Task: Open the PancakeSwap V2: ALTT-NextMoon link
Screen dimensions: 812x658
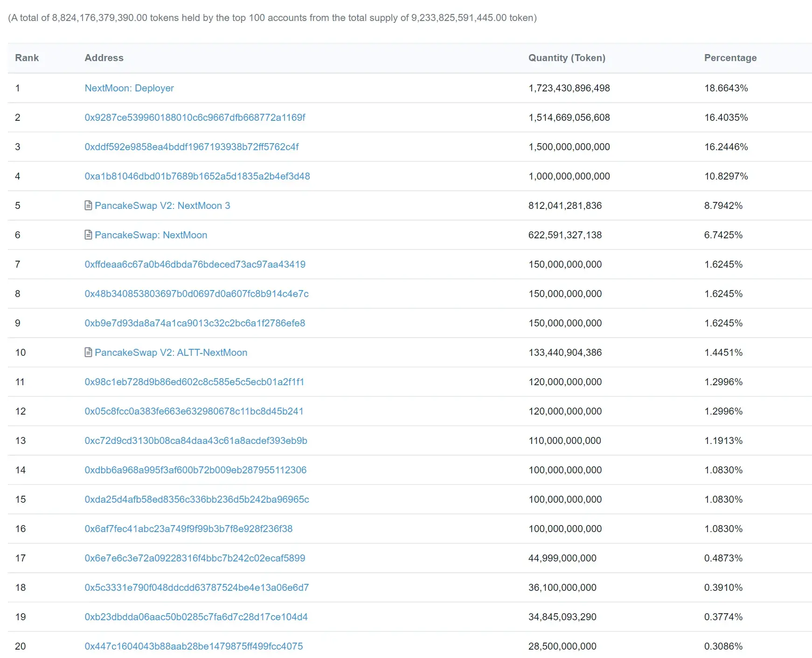Action: pos(171,353)
